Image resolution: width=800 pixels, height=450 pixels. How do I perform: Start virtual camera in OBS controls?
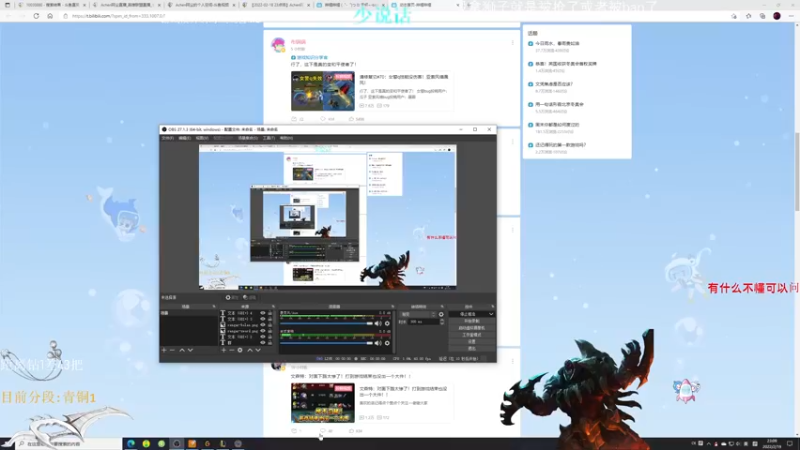pos(471,328)
